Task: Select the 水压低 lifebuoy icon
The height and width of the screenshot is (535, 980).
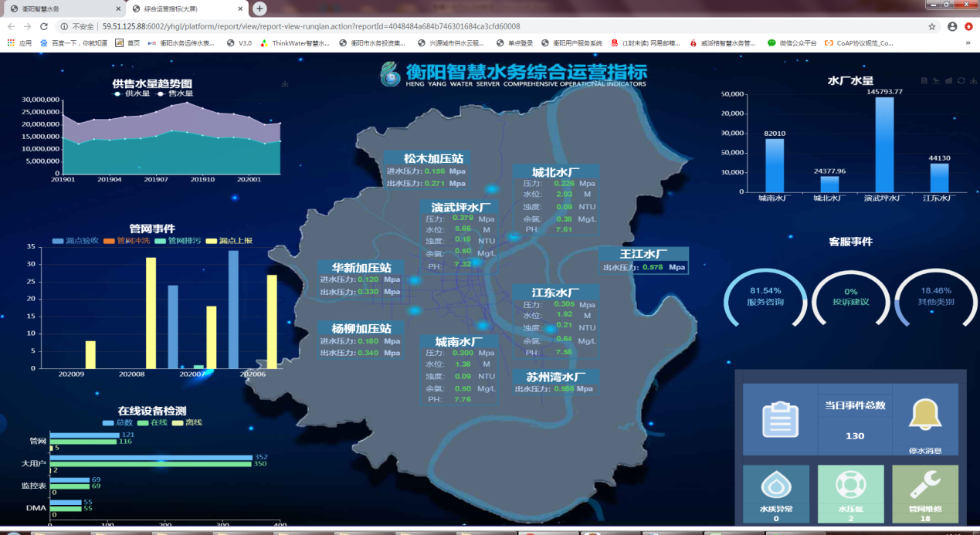Action: (850, 485)
